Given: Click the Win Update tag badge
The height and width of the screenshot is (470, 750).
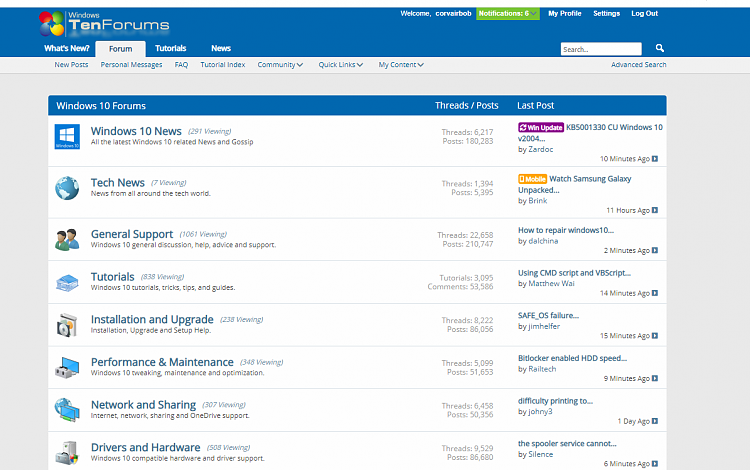Looking at the screenshot, I should pos(541,128).
